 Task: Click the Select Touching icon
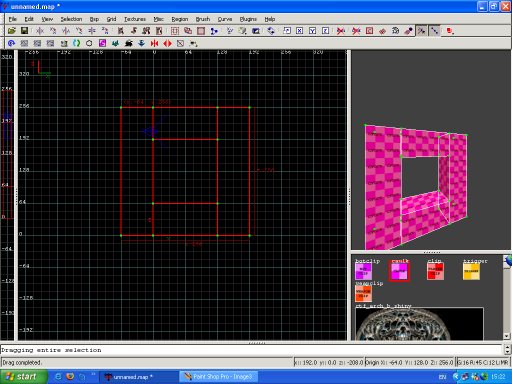134,31
